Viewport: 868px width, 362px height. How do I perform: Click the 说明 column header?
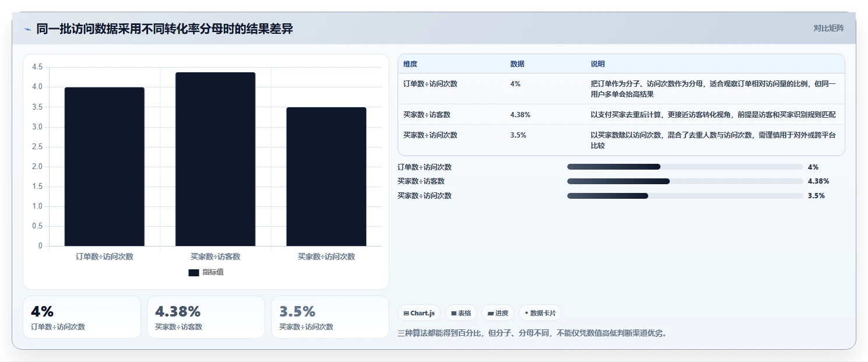point(598,64)
